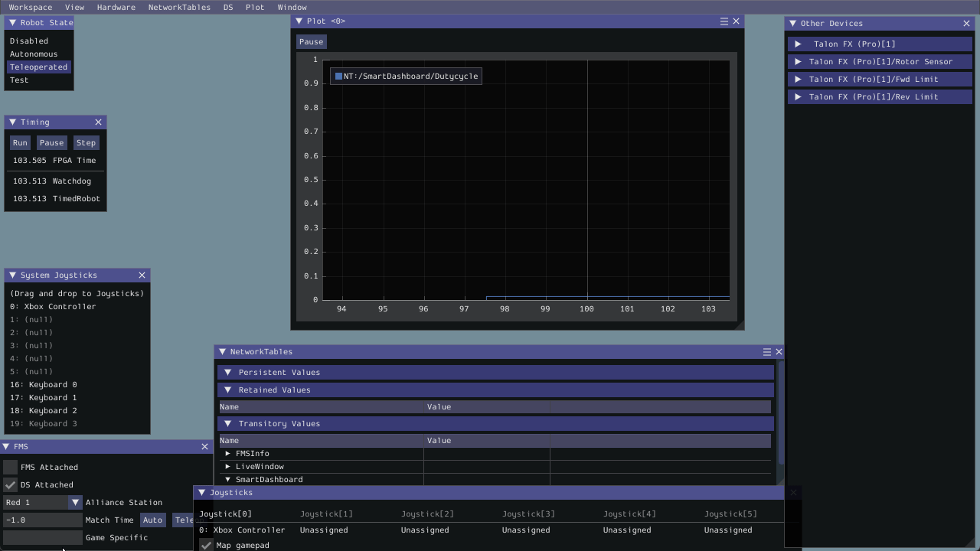This screenshot has width=980, height=551.
Task: Click the Retained Values Name column header
Action: 322,406
